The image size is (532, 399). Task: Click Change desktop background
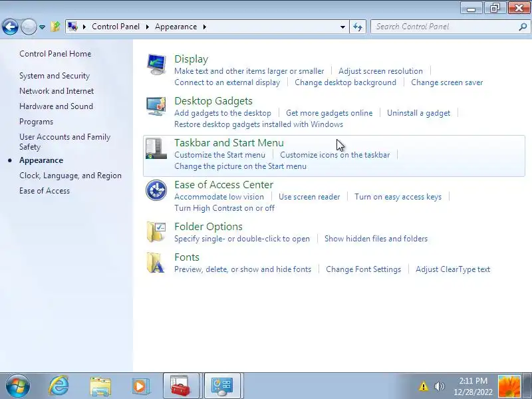pyautogui.click(x=345, y=82)
